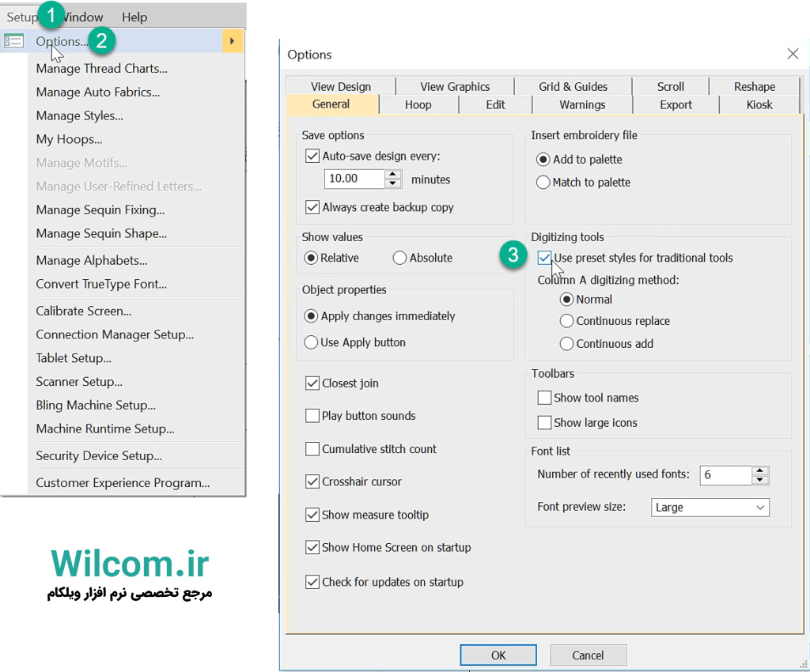The image size is (810, 672).
Task: Open the Kiosk tab
Action: point(759,105)
